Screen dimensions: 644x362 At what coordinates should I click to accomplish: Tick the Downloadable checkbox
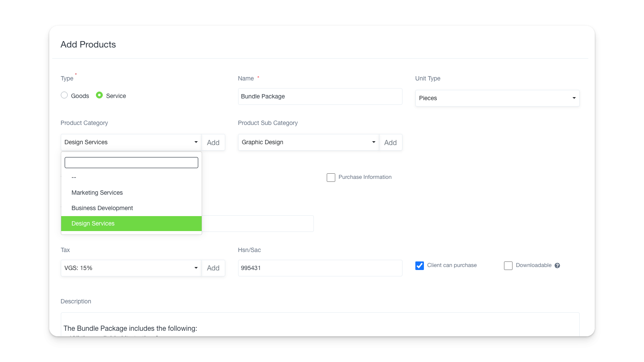point(508,266)
